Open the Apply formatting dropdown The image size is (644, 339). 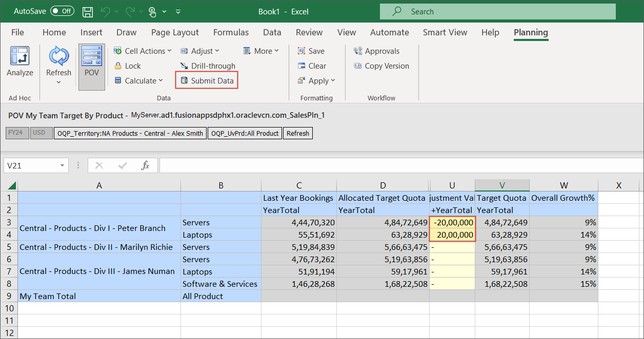[x=316, y=80]
